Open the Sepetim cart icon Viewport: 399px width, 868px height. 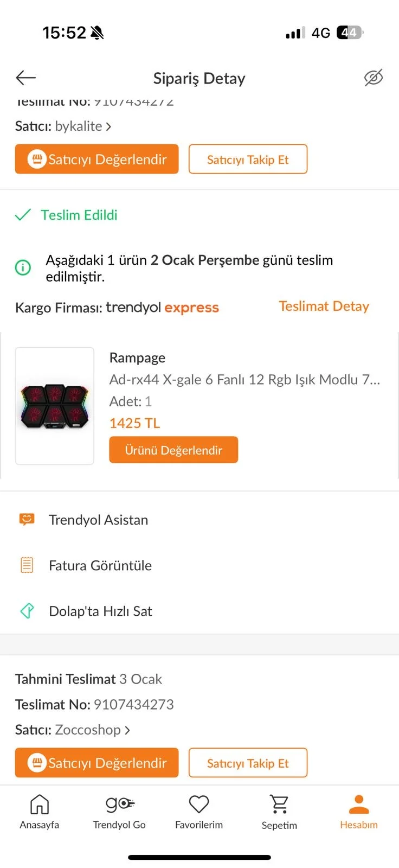tap(279, 804)
